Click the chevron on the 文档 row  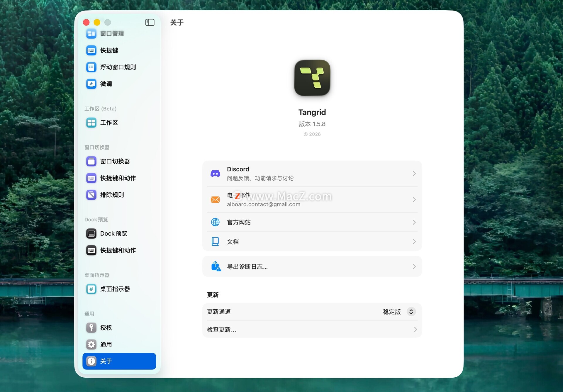pos(414,242)
